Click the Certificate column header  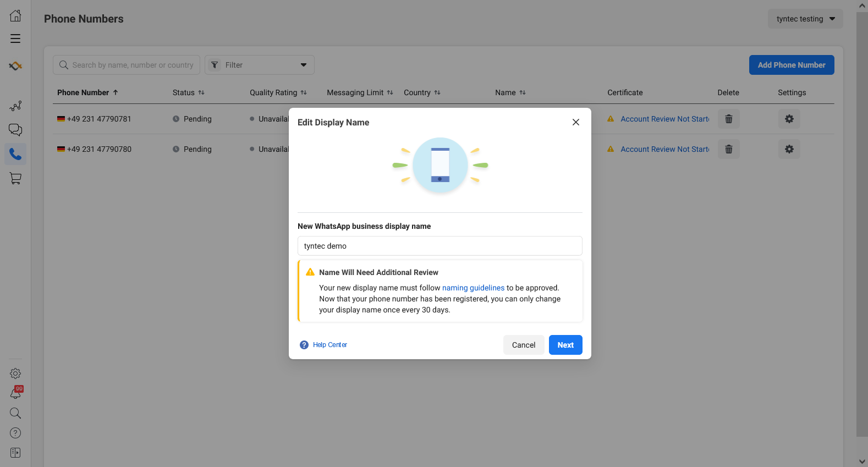pyautogui.click(x=625, y=92)
